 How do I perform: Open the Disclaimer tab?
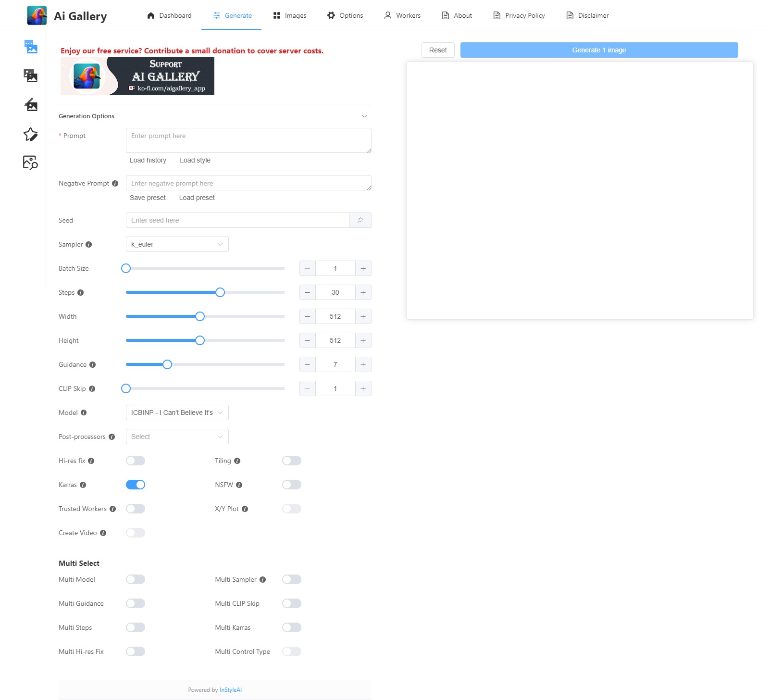587,15
